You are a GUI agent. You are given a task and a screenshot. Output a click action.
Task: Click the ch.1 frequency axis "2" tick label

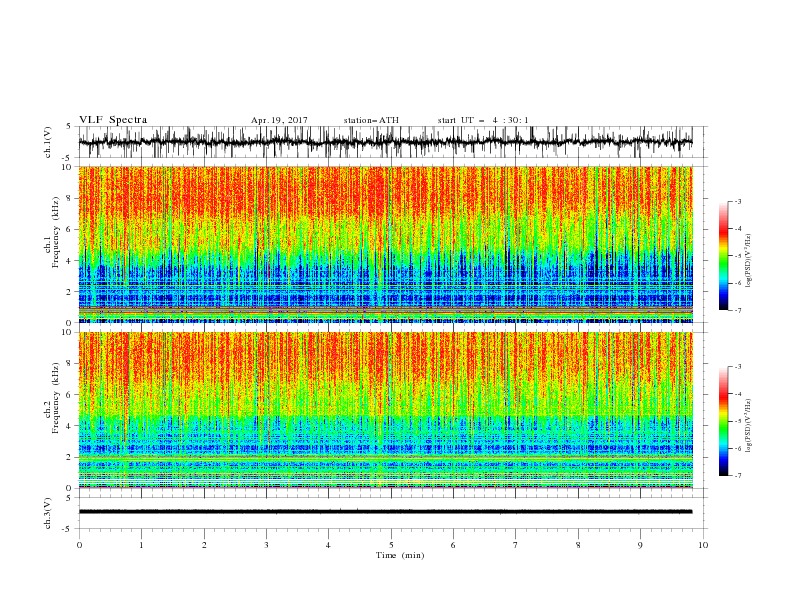pos(70,292)
